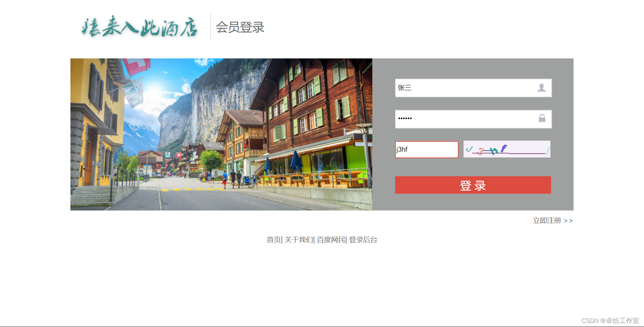Select the 会员登录 page heading
Viewport: 644px width, 327px height.
(240, 28)
